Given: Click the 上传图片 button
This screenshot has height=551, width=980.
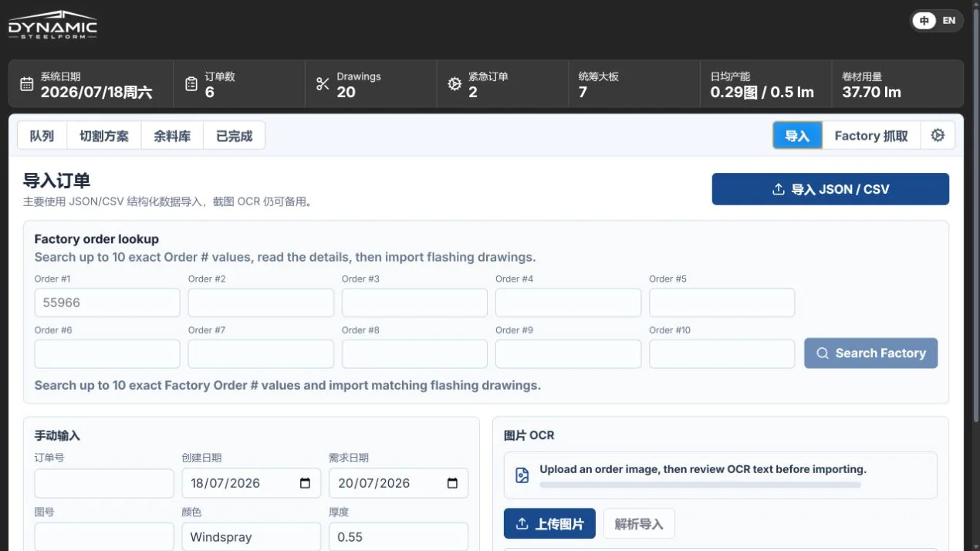Looking at the screenshot, I should tap(549, 524).
